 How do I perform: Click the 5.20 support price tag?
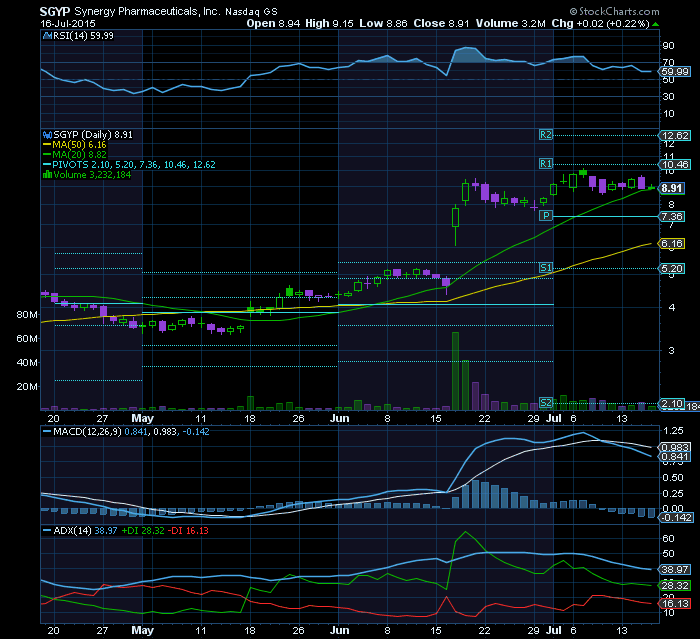pos(672,268)
